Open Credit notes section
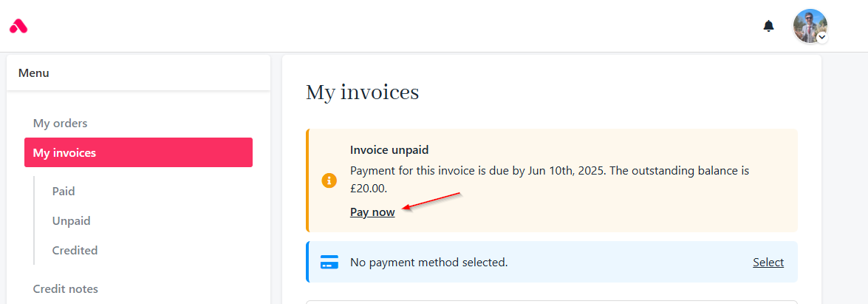868x304 pixels. pos(65,289)
